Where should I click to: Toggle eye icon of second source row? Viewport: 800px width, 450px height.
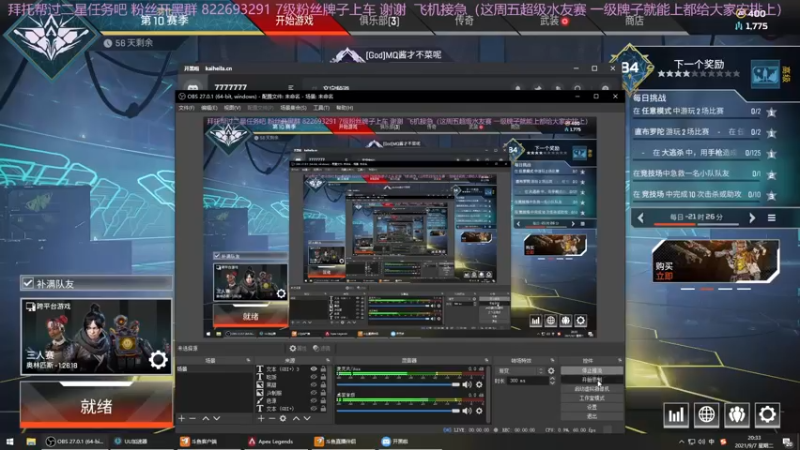coord(314,377)
